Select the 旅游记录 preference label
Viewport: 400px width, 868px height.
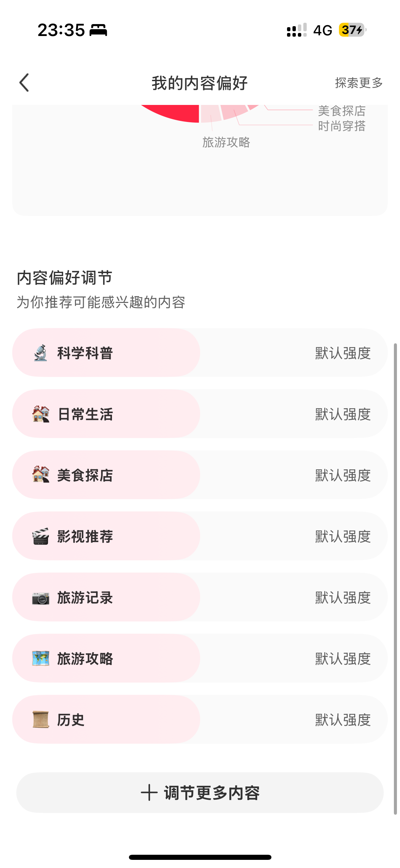[x=85, y=598]
